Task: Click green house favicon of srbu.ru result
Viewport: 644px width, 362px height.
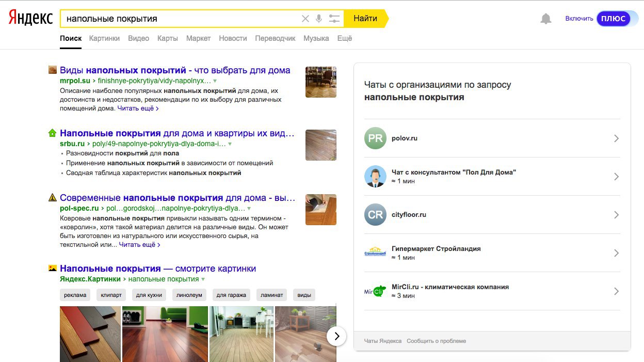Action: [52, 133]
